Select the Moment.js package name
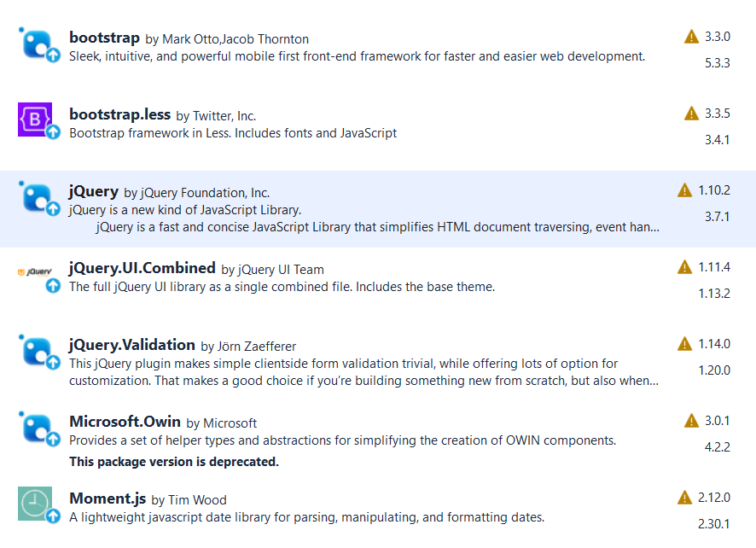Viewport: 756px width, 548px height. pos(108,498)
